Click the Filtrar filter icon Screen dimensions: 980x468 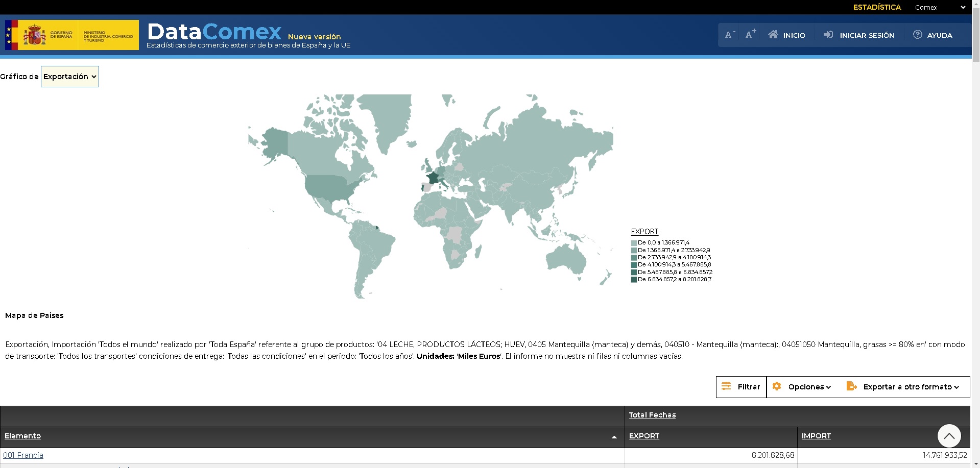tap(727, 386)
